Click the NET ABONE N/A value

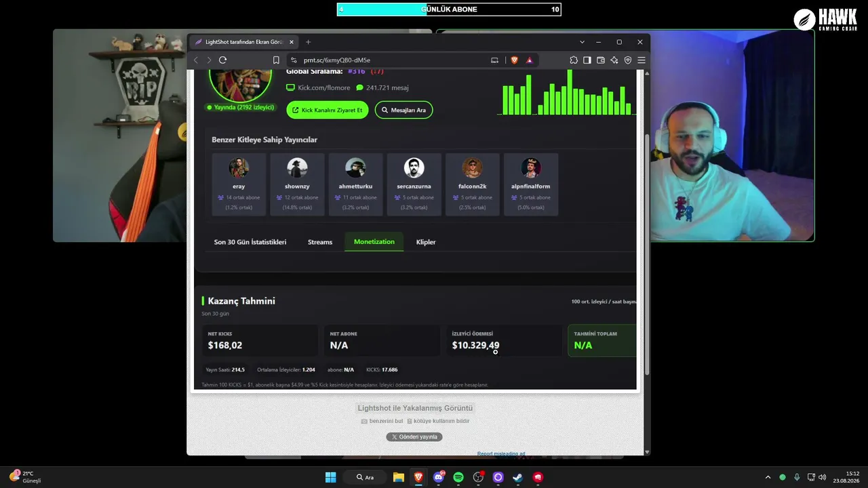tap(339, 346)
